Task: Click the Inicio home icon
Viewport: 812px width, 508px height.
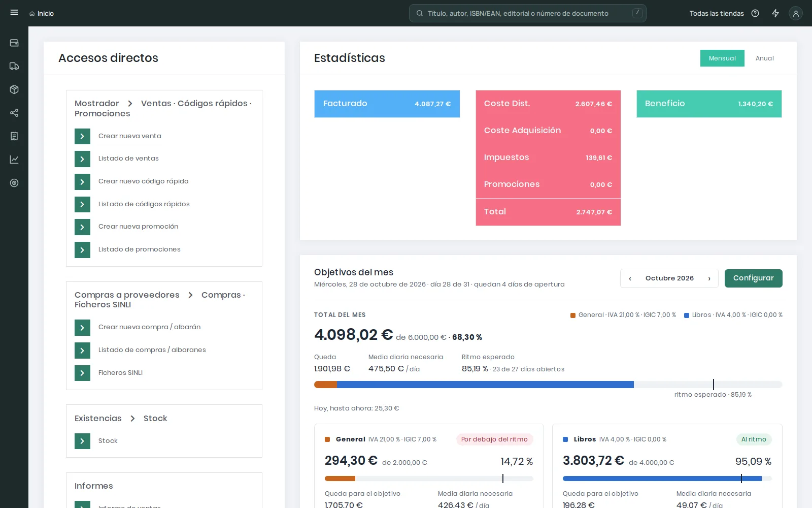Action: click(x=32, y=14)
